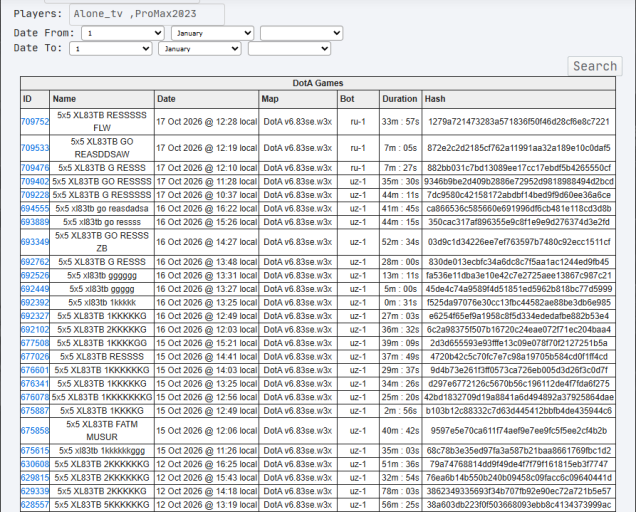Select hash starting with 42bd1832709d19a8
This screenshot has width=636, height=512.
(519, 397)
